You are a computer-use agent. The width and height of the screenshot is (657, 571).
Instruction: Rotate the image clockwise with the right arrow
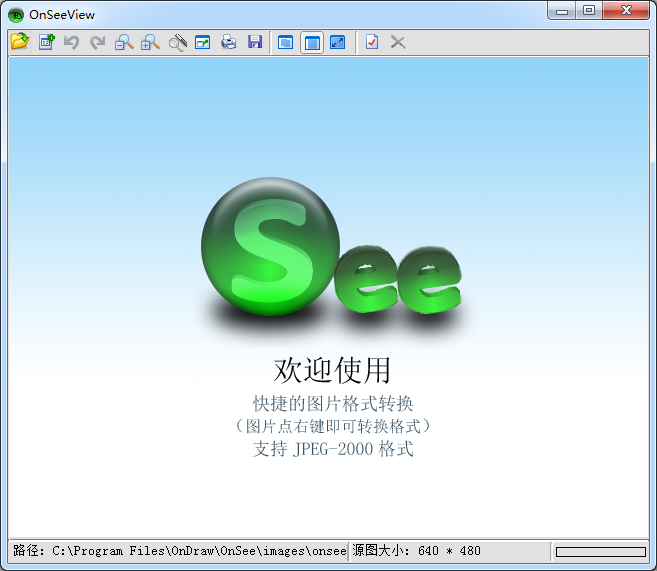98,42
